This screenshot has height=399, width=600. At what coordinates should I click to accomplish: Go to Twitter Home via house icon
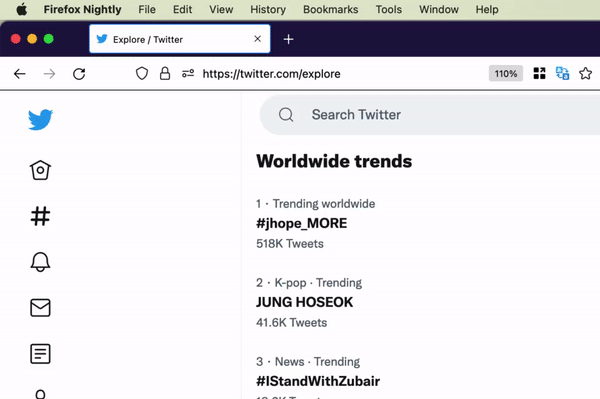click(x=40, y=170)
